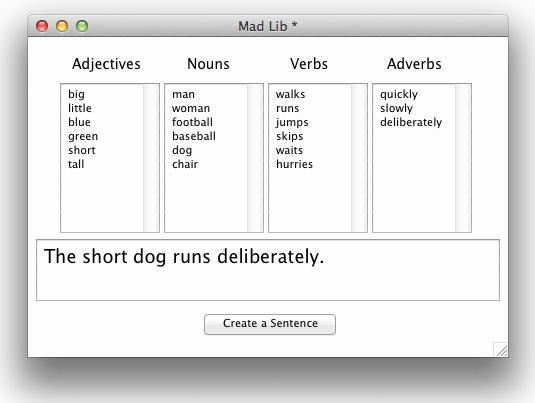The image size is (535, 403).
Task: Zoom Mad Lib with green button
Action: 82,26
